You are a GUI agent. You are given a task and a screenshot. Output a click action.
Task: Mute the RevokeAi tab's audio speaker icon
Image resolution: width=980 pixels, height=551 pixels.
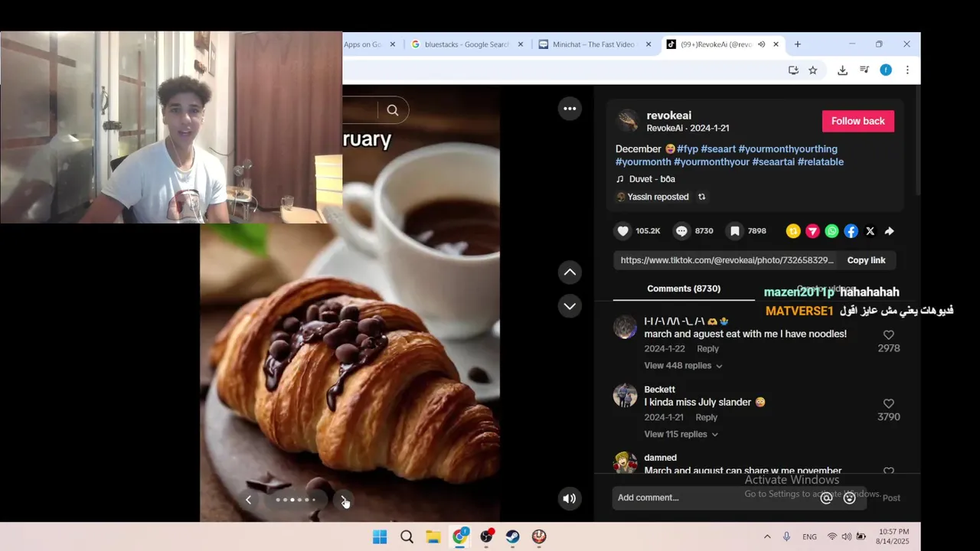click(x=761, y=44)
